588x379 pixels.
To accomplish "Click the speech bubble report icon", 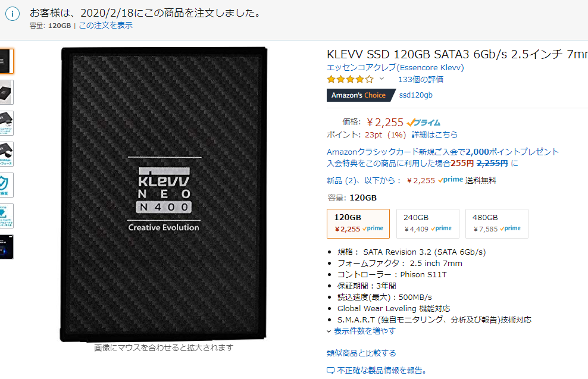I will pyautogui.click(x=330, y=371).
